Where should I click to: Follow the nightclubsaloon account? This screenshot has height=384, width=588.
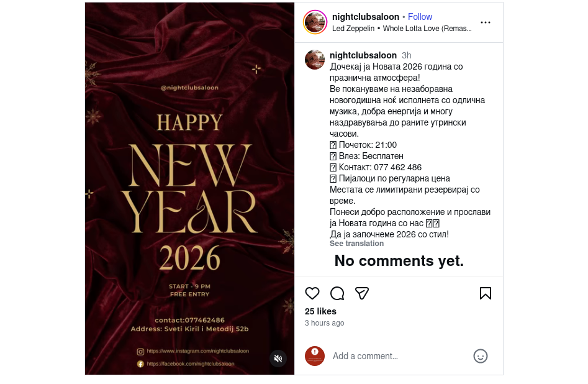point(420,17)
